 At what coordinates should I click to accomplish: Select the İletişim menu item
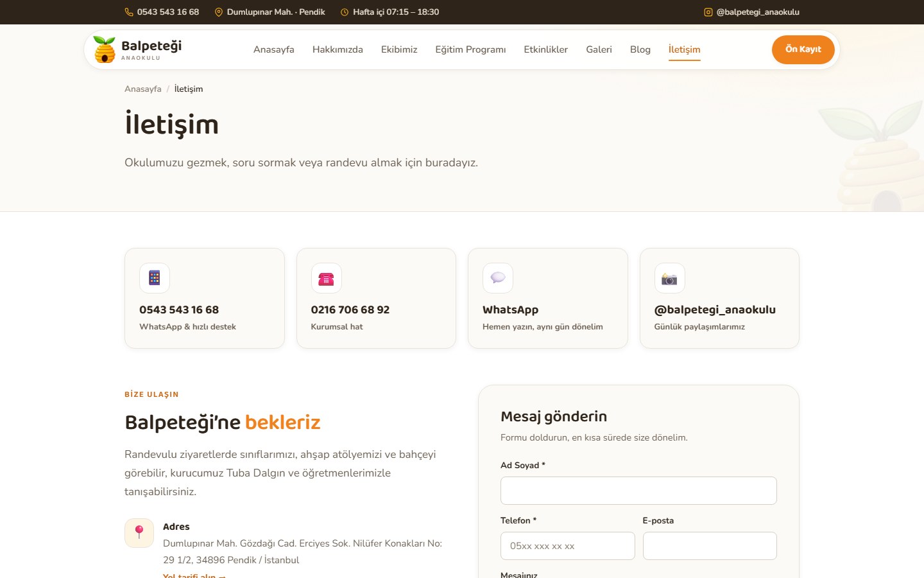685,49
